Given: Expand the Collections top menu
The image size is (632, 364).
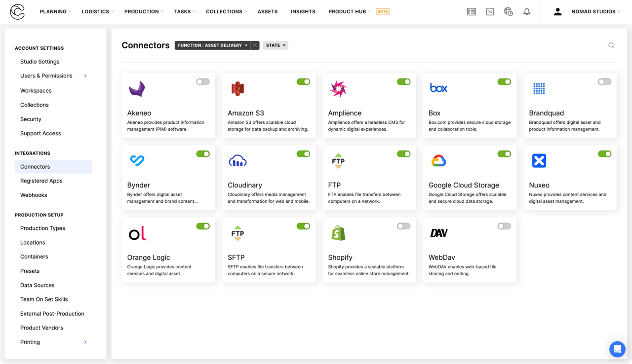Looking at the screenshot, I should [x=227, y=12].
